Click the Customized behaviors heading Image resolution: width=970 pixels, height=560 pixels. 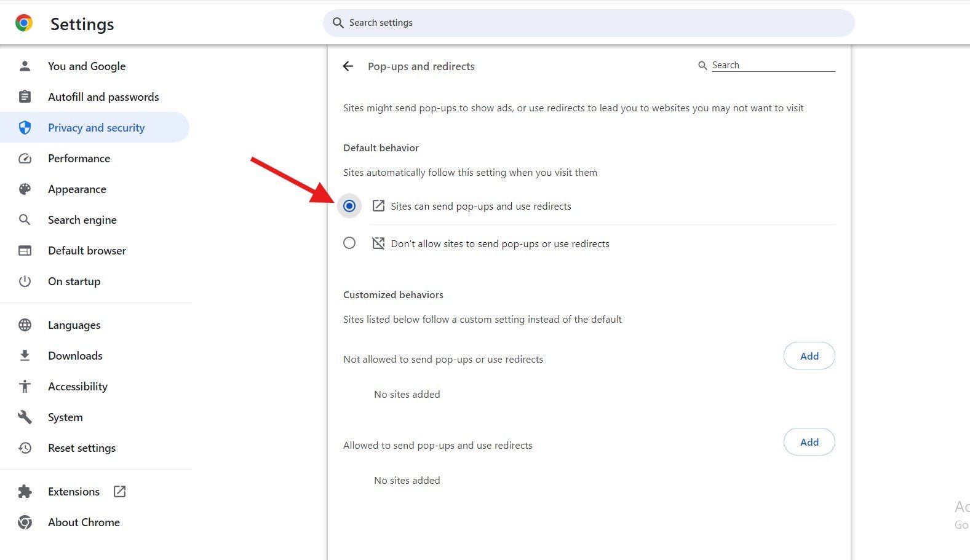click(393, 294)
